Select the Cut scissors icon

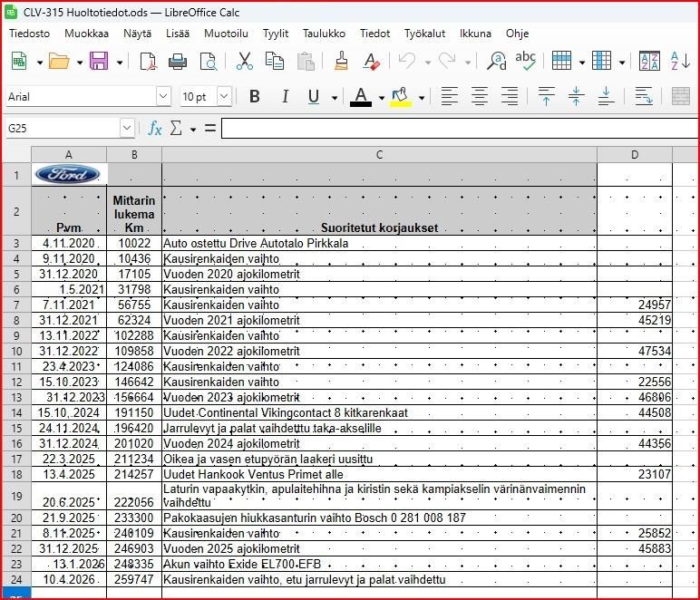[x=244, y=61]
